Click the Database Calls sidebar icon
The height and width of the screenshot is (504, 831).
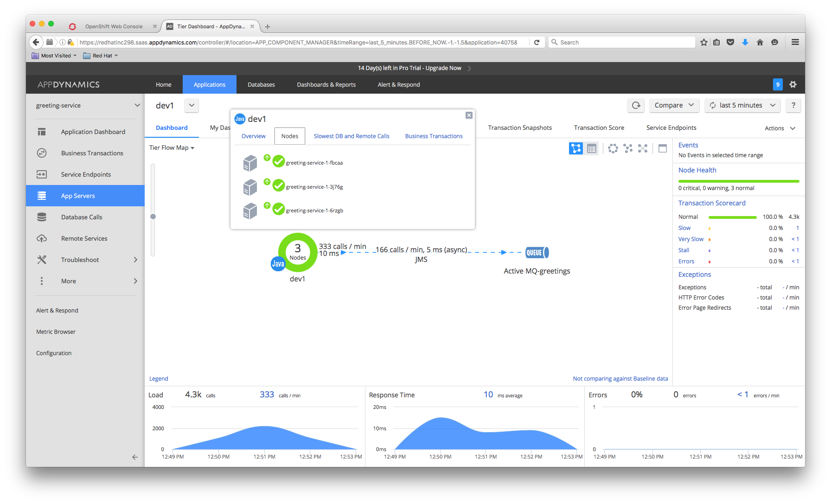[x=42, y=217]
